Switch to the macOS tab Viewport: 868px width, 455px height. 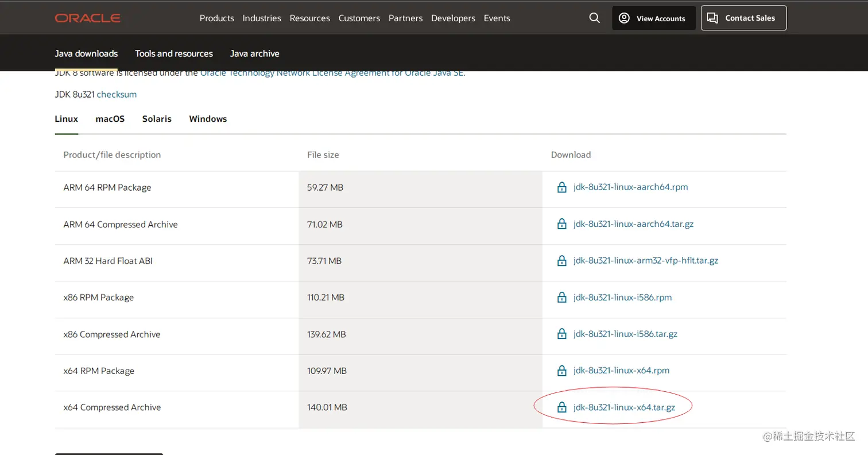pos(110,119)
